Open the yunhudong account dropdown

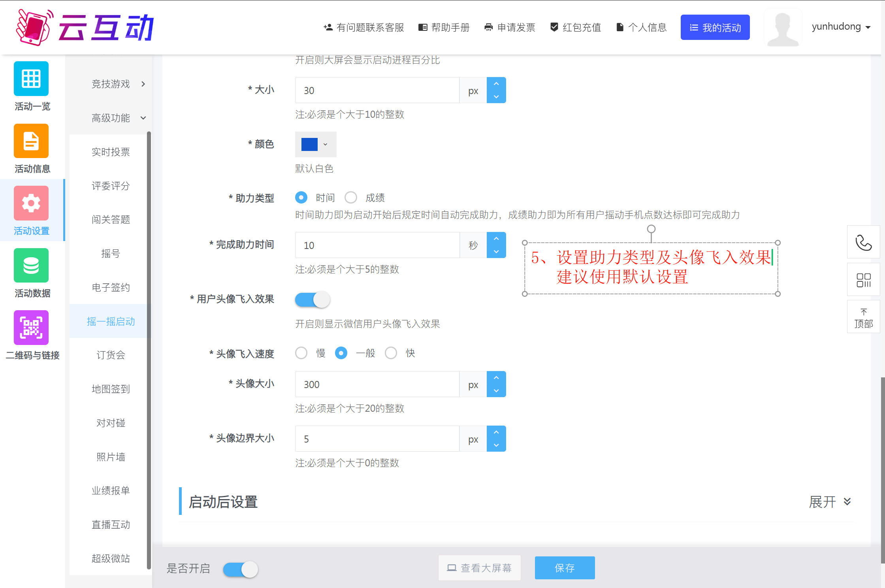[x=841, y=27]
